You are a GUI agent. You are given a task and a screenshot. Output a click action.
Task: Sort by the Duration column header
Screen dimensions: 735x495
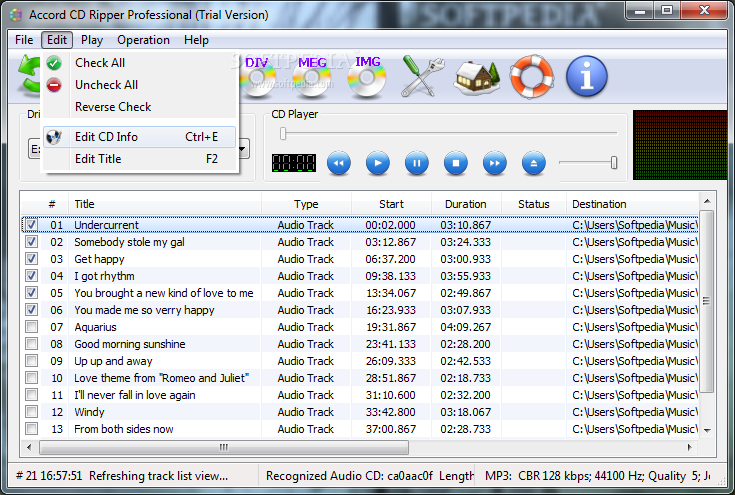[x=466, y=204]
